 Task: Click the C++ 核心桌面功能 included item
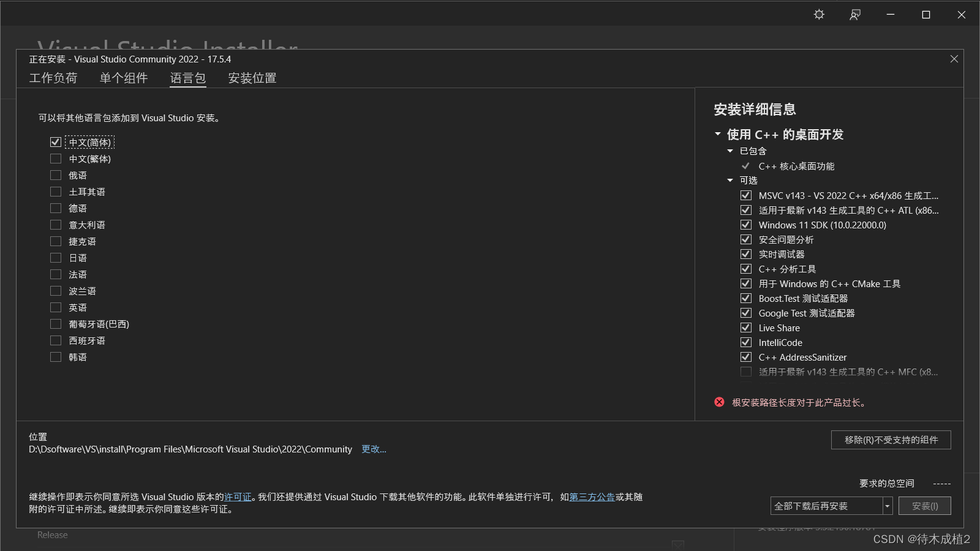[796, 166]
